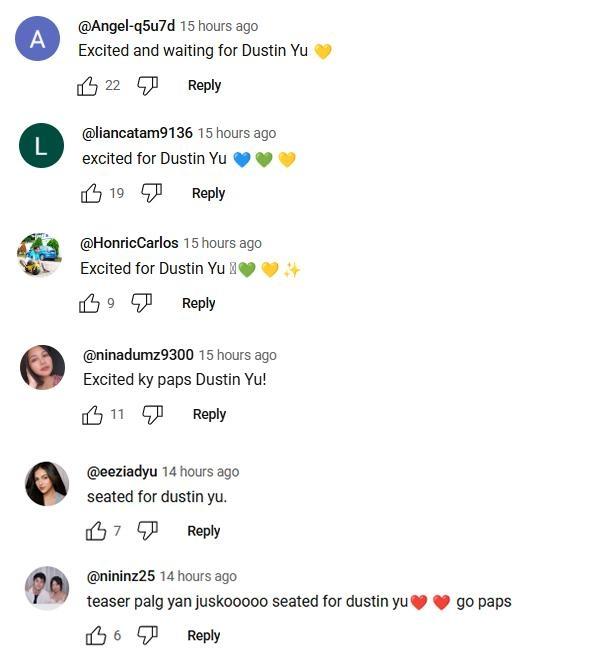600x660 pixels.
Task: Like the comment by @liancatam9136
Action: [92, 193]
